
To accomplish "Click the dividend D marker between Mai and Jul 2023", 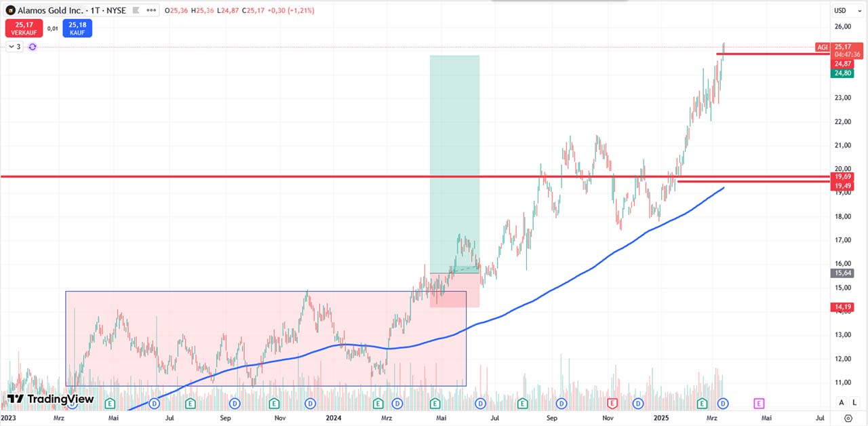I will point(154,403).
